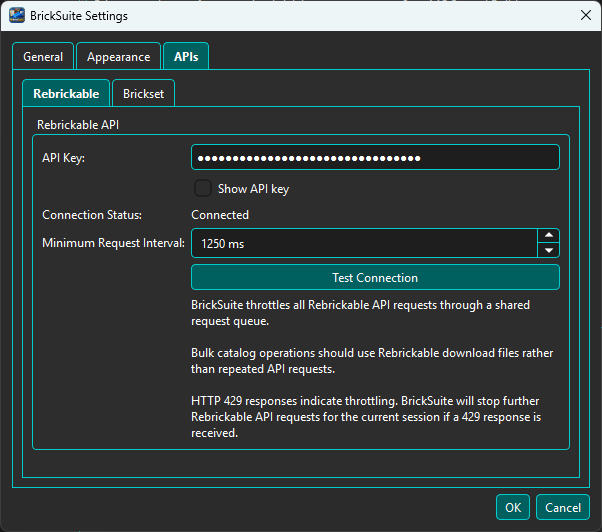Decrease the request interval with down arrow
602x532 pixels.
tap(549, 250)
